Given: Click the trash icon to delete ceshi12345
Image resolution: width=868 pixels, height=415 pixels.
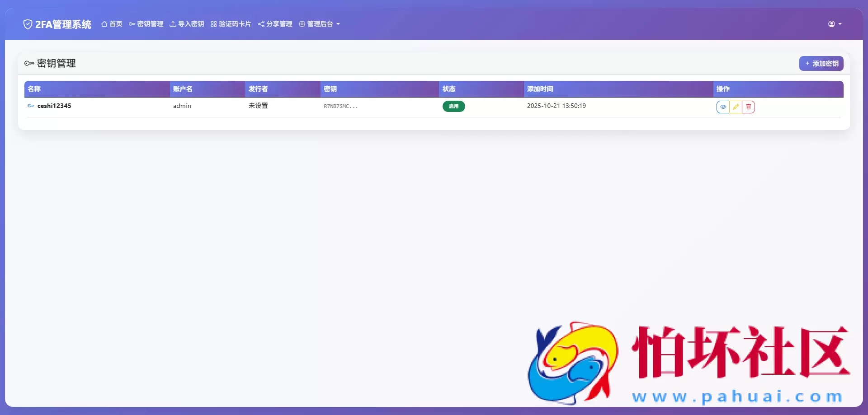Looking at the screenshot, I should click(x=749, y=107).
